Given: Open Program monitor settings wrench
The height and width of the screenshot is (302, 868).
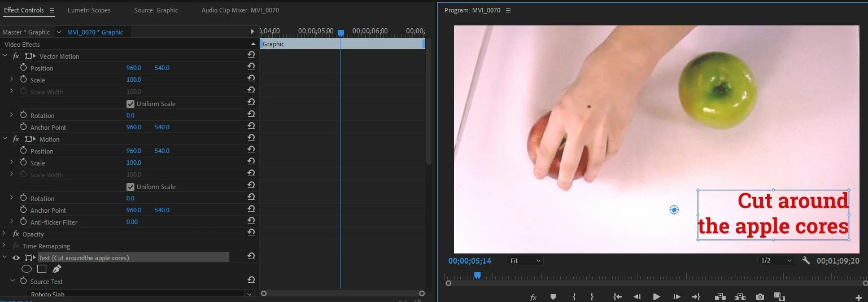Looking at the screenshot, I should point(806,261).
